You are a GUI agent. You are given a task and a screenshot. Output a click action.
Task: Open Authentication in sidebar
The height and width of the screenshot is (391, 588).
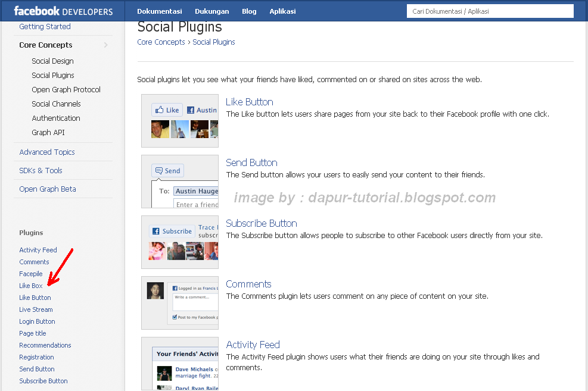point(56,118)
